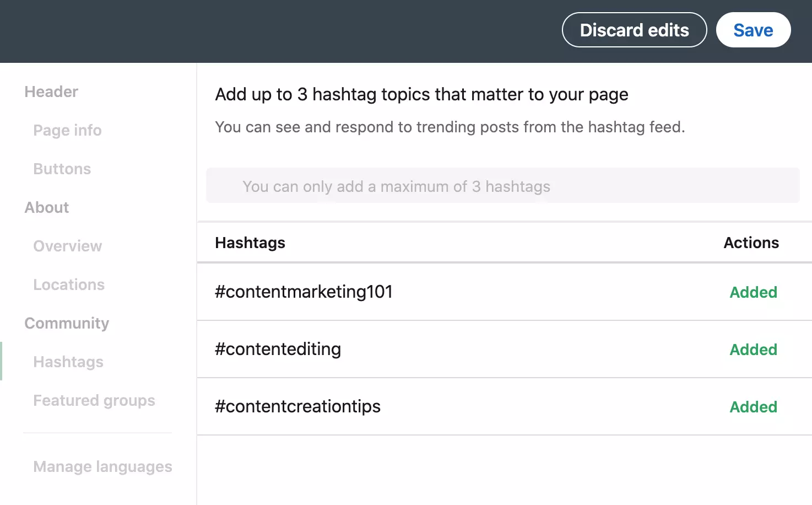Image resolution: width=812 pixels, height=505 pixels.
Task: Click the Save button
Action: coord(753,30)
